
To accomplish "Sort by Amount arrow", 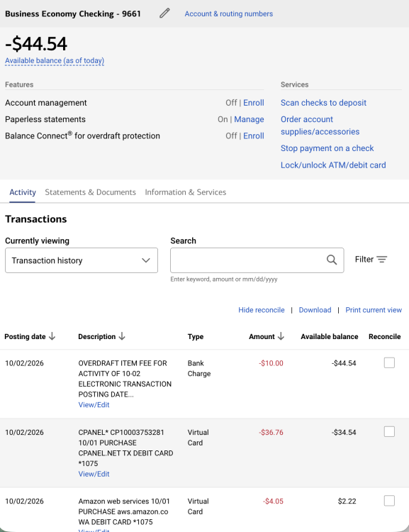I will [281, 336].
